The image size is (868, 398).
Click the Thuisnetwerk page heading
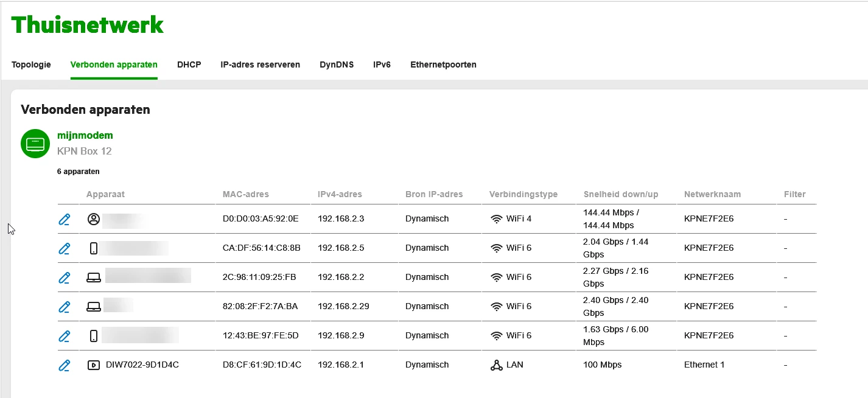88,25
